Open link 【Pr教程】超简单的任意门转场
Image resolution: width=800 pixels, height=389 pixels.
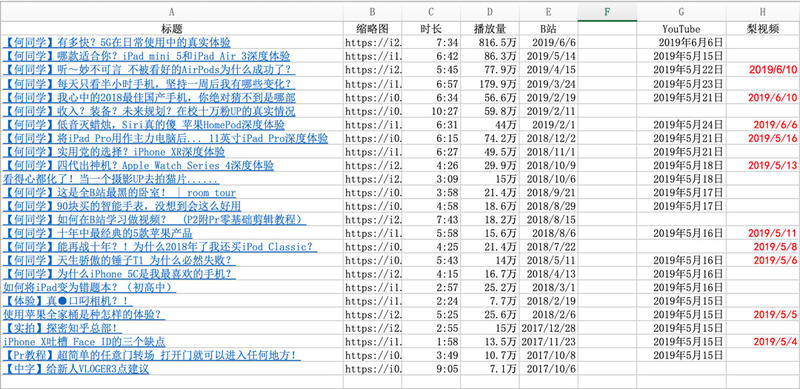[x=152, y=355]
